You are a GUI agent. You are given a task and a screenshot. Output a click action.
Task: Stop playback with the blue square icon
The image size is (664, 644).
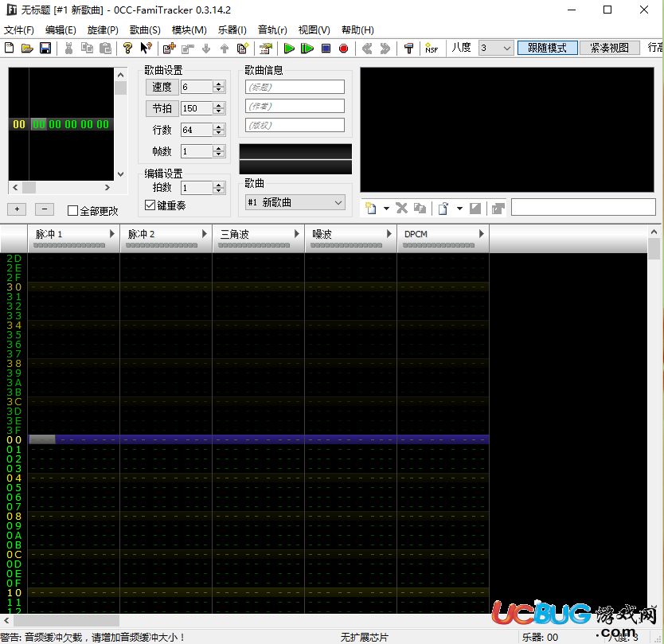(x=326, y=49)
